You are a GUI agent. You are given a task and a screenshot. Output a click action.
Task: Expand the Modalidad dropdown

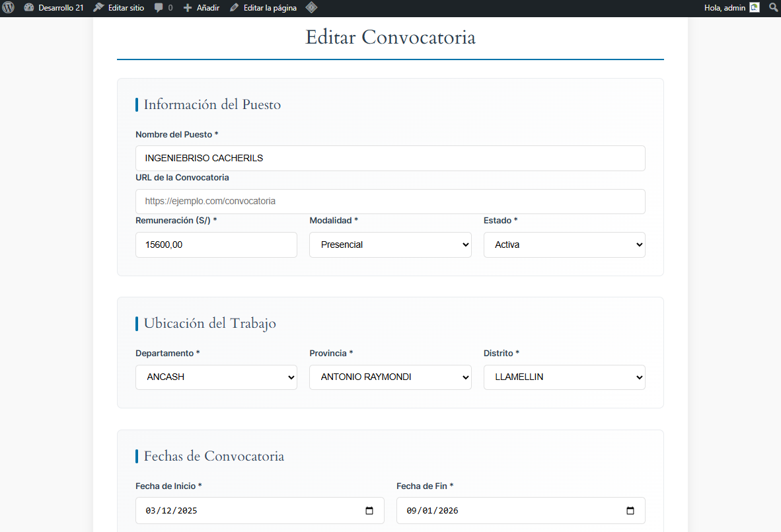coord(390,245)
